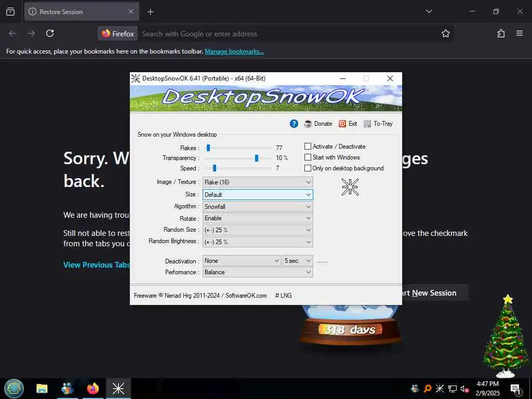Open the Firefox hamburger application menu
The image size is (532, 399).
[x=520, y=33]
